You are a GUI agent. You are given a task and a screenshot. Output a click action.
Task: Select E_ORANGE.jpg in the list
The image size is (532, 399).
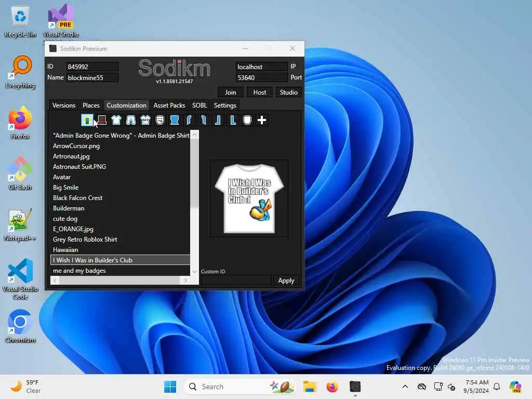120,229
